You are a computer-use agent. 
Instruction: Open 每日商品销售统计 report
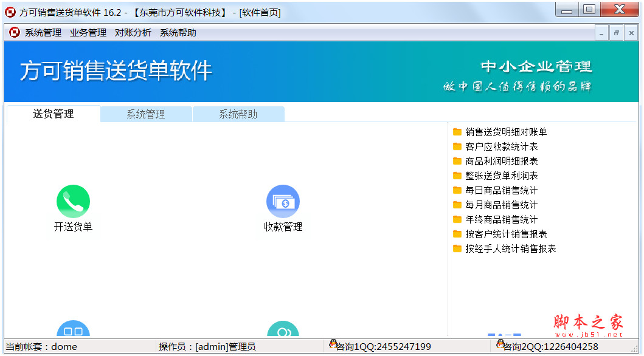tap(502, 190)
